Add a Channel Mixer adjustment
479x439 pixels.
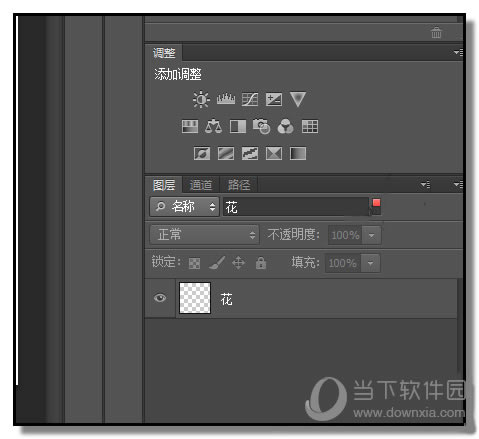tap(285, 127)
